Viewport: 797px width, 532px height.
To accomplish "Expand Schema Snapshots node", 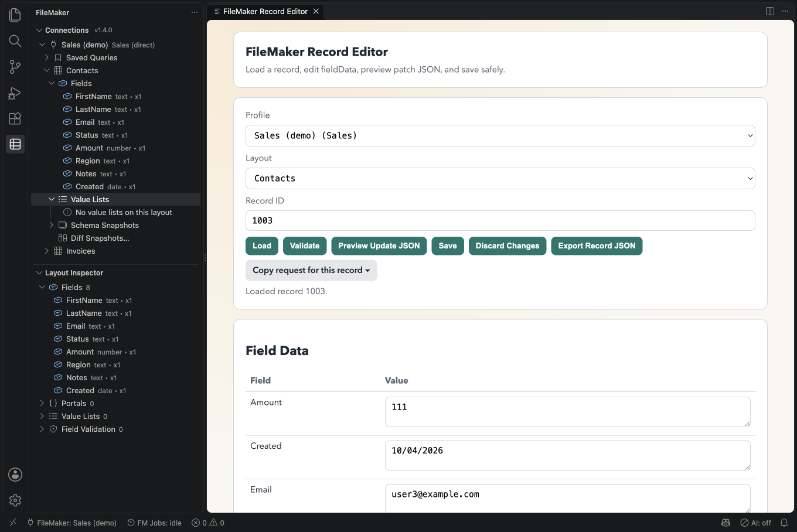I will point(52,225).
